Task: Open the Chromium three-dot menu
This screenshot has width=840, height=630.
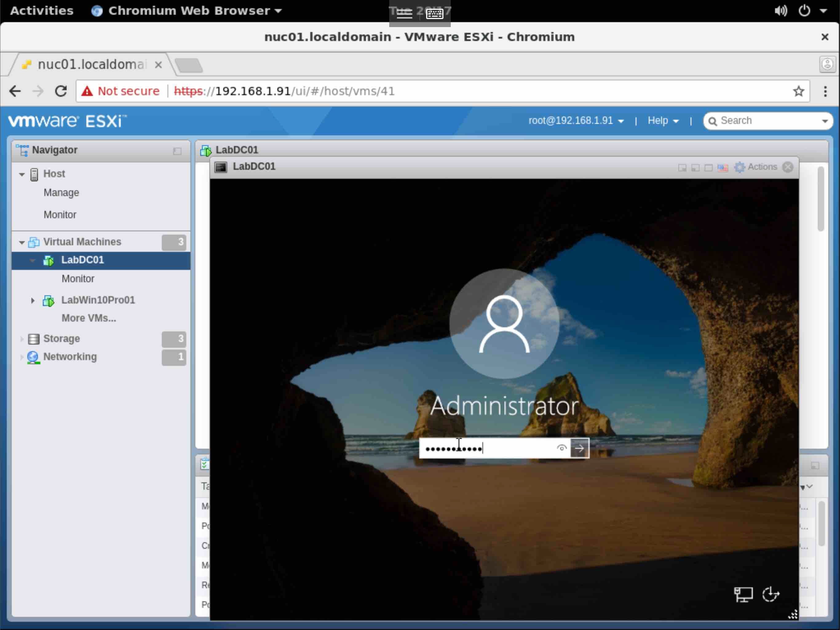Action: pos(825,91)
